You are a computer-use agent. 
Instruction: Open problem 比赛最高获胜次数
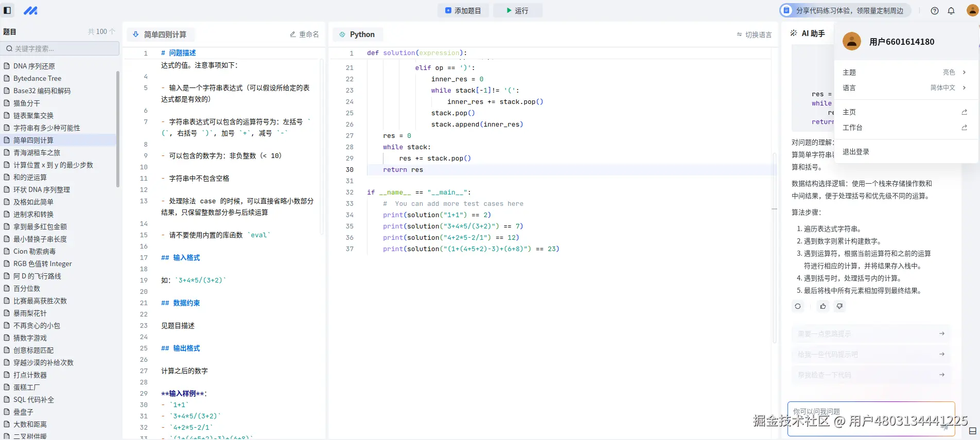click(x=40, y=301)
